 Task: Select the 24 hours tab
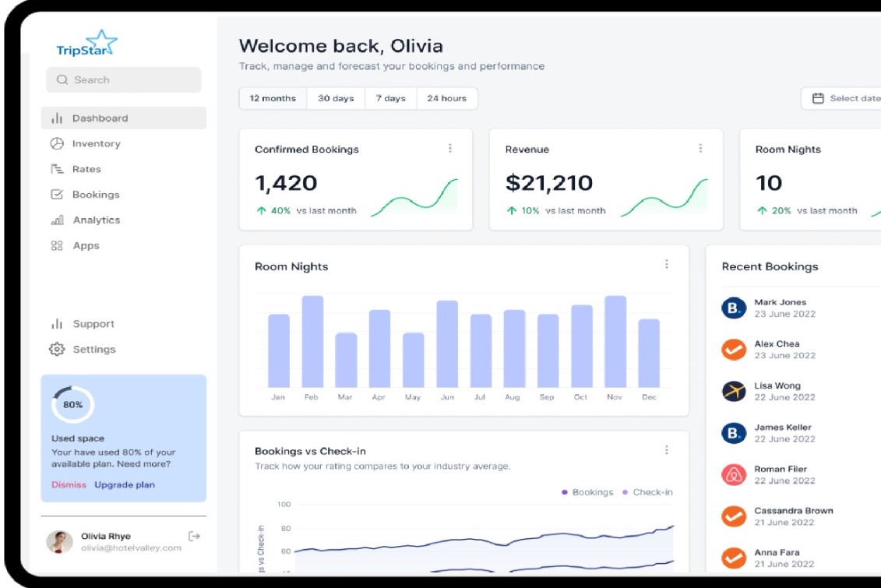[x=446, y=99]
